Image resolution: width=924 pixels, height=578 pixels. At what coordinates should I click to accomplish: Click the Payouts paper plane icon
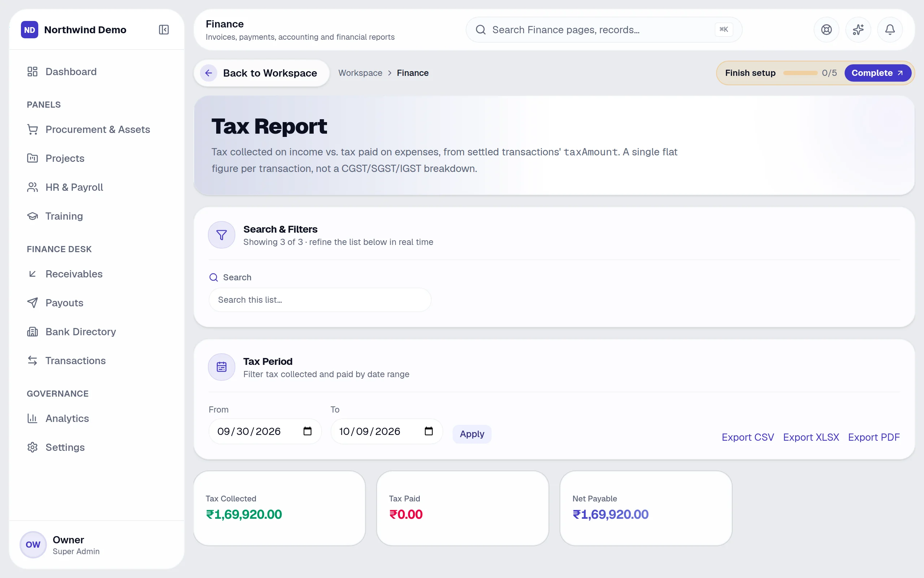click(x=32, y=303)
